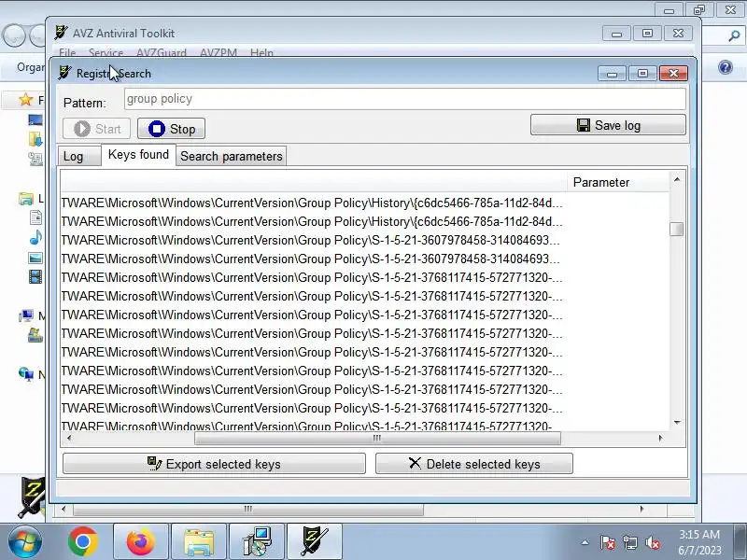Click the taskbar clock 3:15 AM
The height and width of the screenshot is (560, 747).
pos(699,534)
